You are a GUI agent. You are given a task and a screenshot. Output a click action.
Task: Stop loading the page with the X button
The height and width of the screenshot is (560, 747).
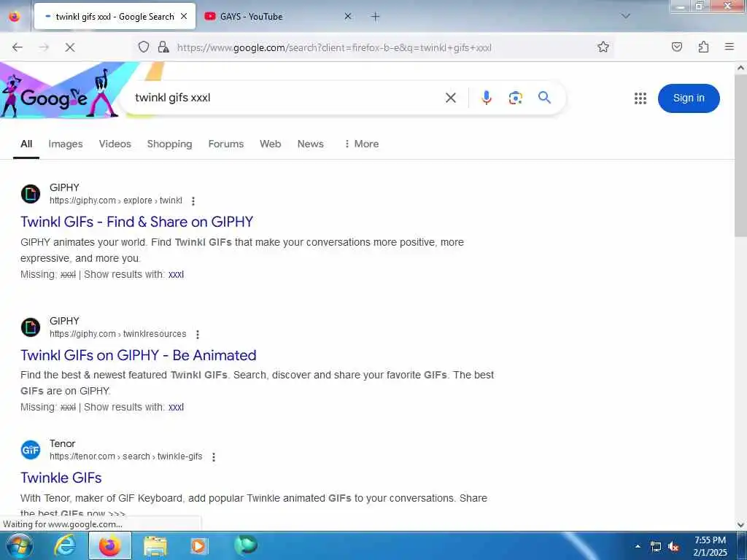(x=69, y=47)
